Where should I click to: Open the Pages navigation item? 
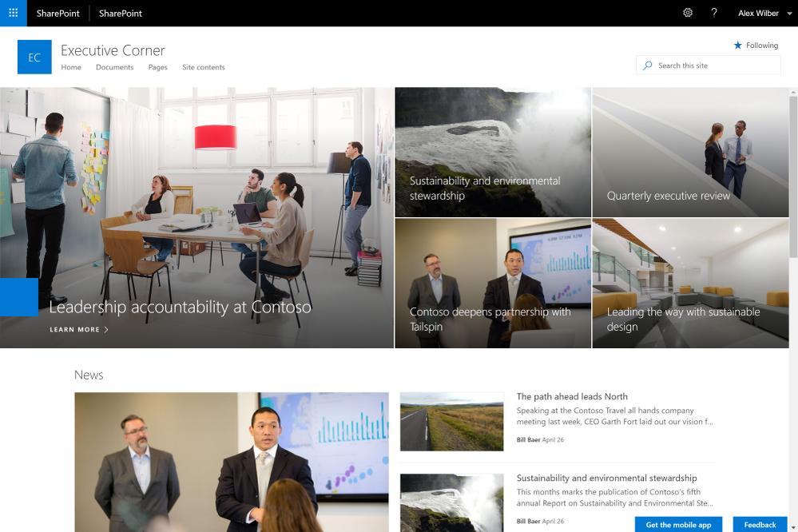(158, 67)
